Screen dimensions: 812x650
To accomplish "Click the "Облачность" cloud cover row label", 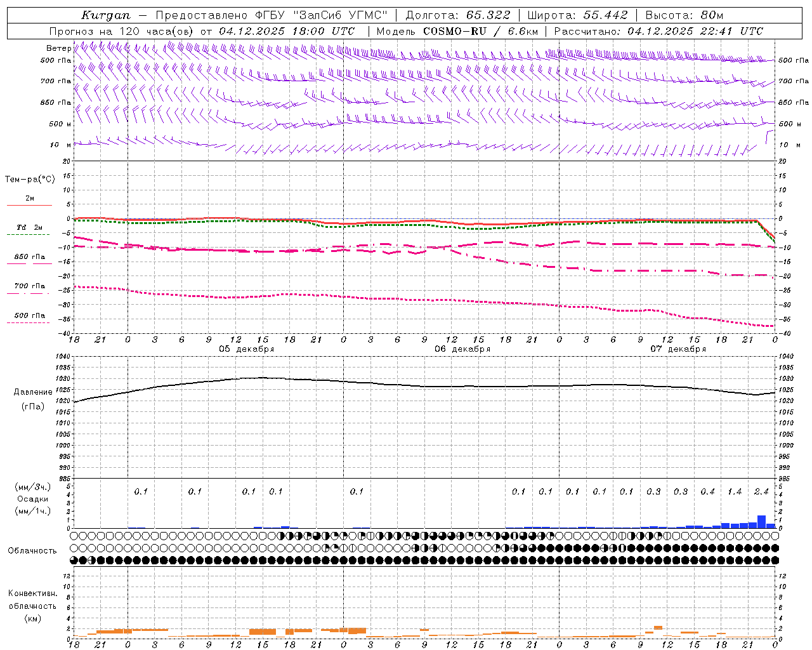I will (32, 551).
